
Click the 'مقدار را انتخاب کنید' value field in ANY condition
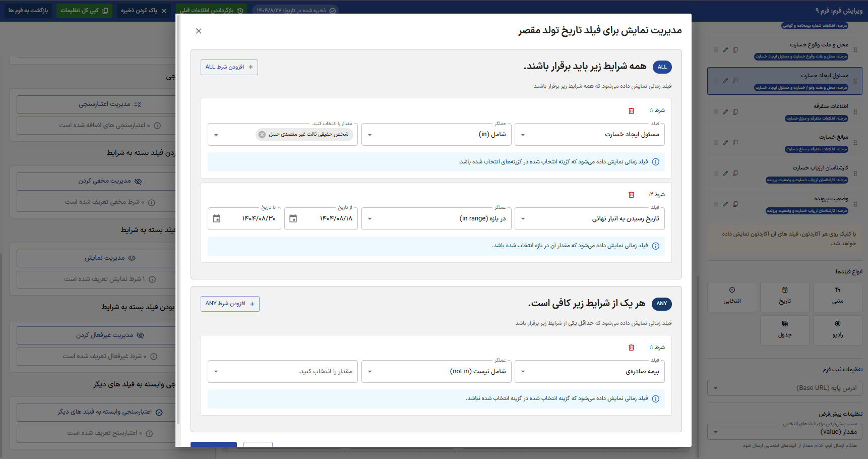point(282,372)
